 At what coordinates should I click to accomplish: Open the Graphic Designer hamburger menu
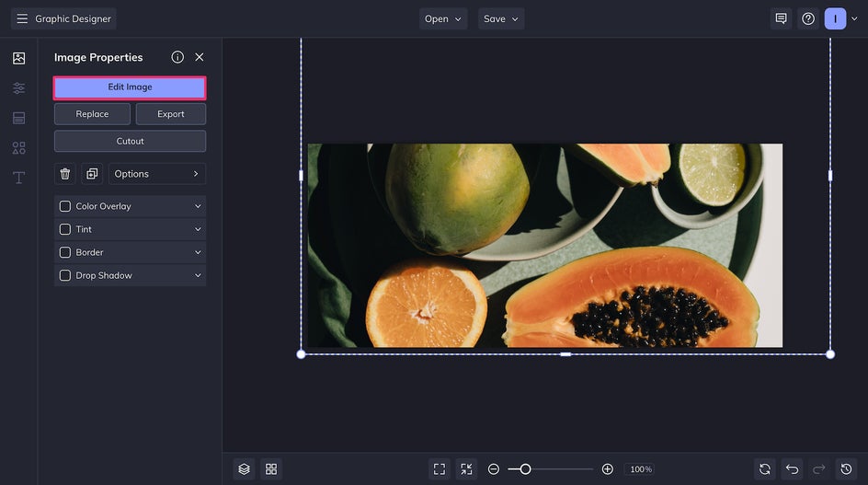tap(22, 18)
